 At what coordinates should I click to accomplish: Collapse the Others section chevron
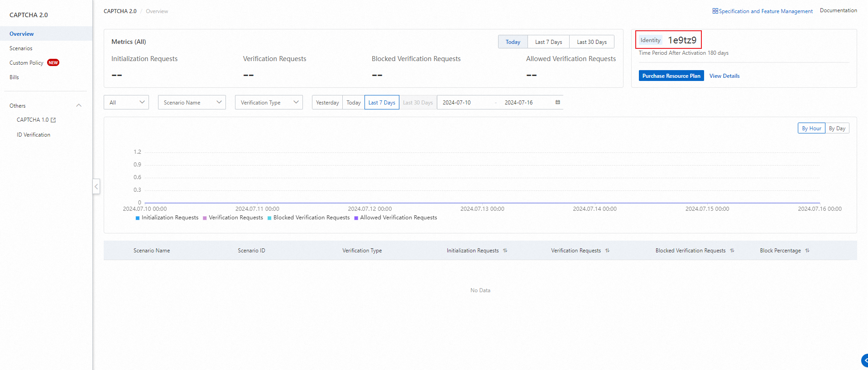pos(79,106)
